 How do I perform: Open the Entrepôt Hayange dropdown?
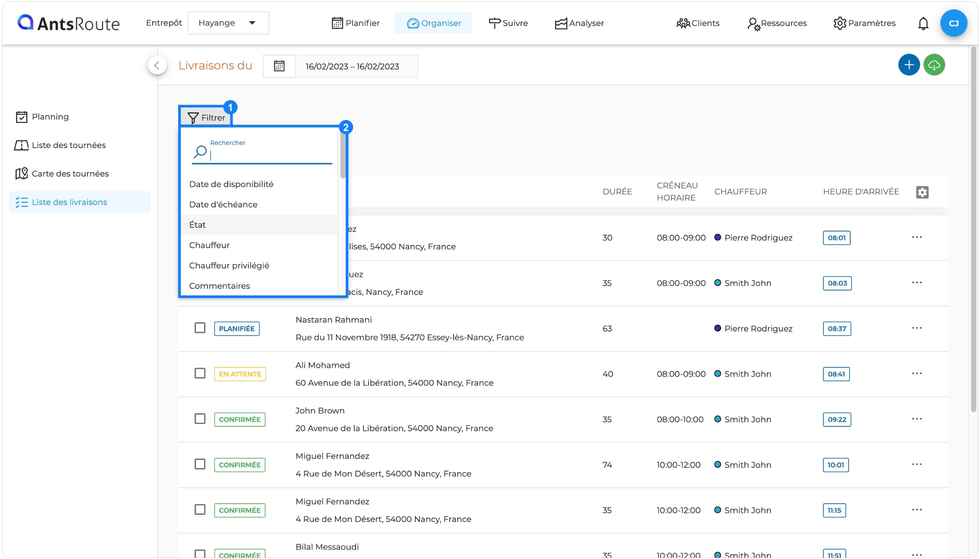[x=228, y=23]
